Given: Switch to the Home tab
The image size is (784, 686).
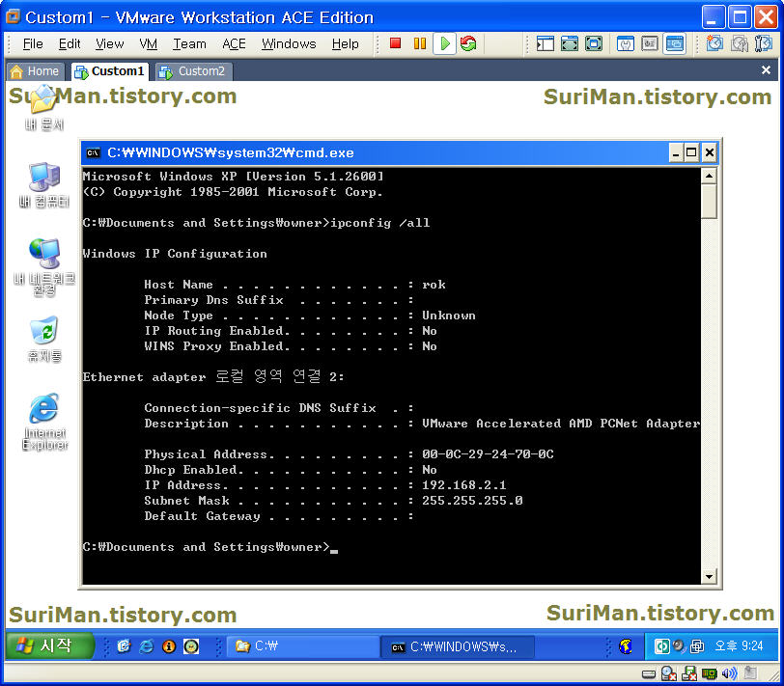Looking at the screenshot, I should click(x=35, y=71).
